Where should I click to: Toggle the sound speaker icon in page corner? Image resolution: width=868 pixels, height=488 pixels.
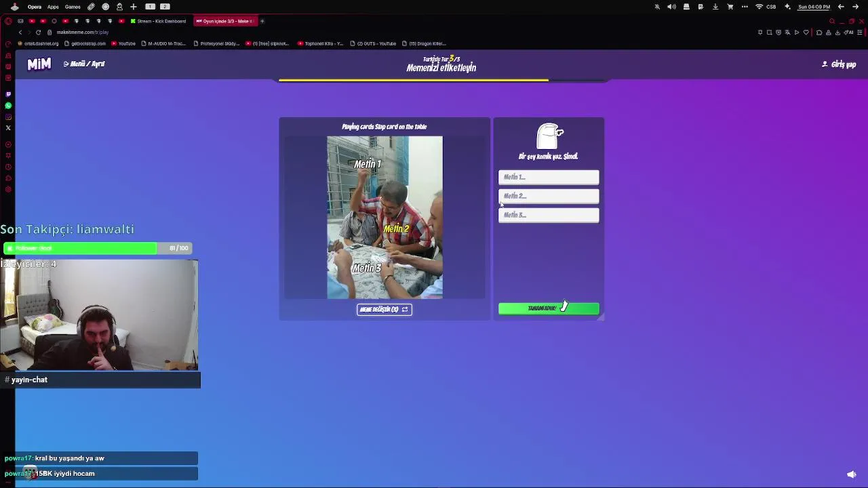tap(852, 474)
